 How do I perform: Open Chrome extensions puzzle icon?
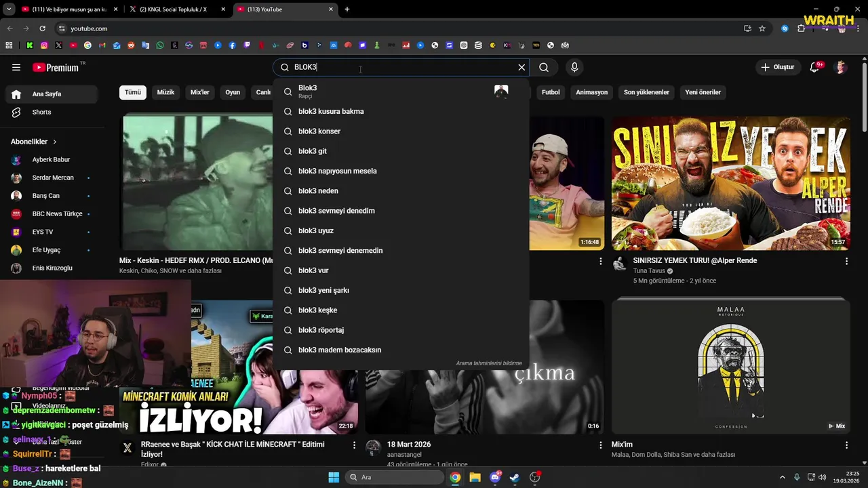801,28
